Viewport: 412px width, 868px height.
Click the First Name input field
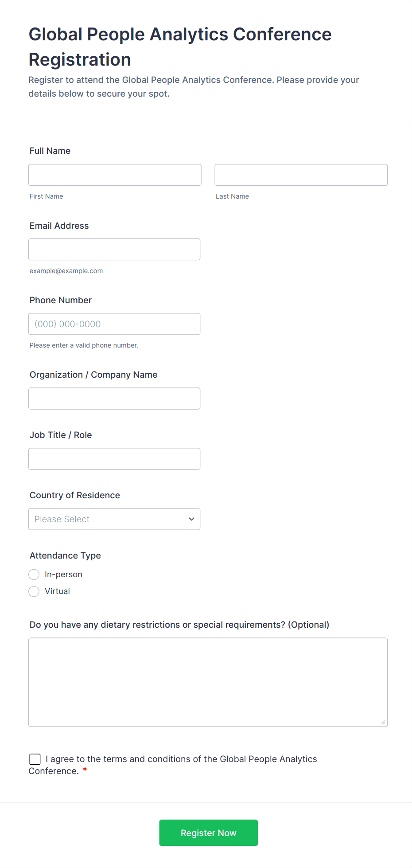tap(115, 175)
